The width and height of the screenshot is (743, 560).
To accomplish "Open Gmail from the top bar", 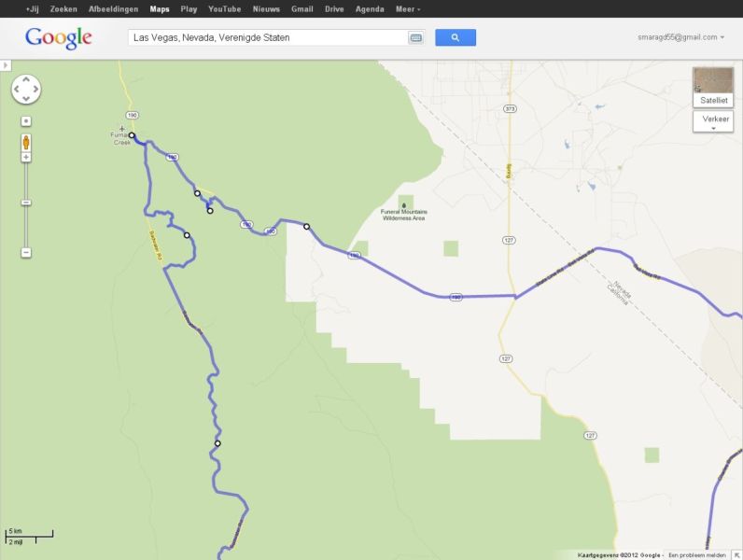I will [301, 9].
